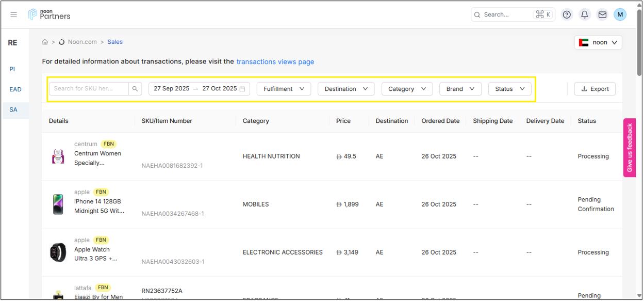Screen dimensions: 644x301
Task: Click the SKU search magnifier icon
Action: click(135, 89)
